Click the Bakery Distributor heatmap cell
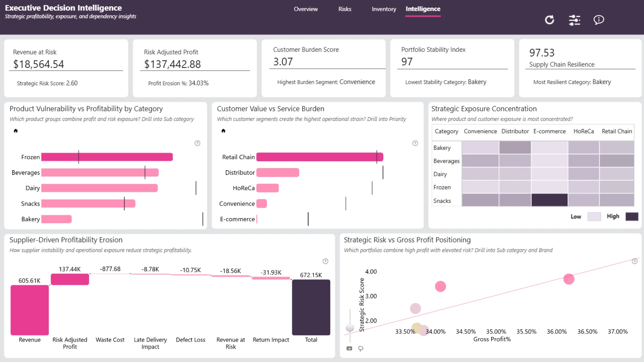This screenshot has width=644, height=362. tap(515, 147)
